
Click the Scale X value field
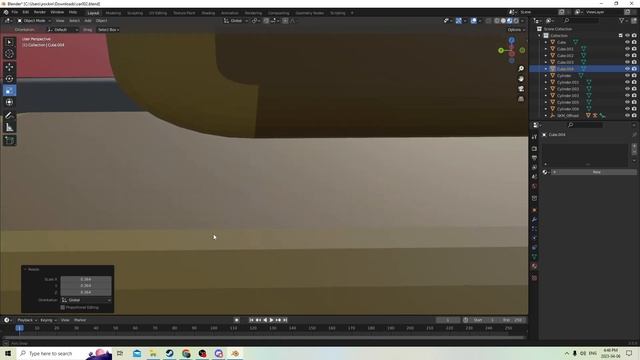tap(86, 280)
